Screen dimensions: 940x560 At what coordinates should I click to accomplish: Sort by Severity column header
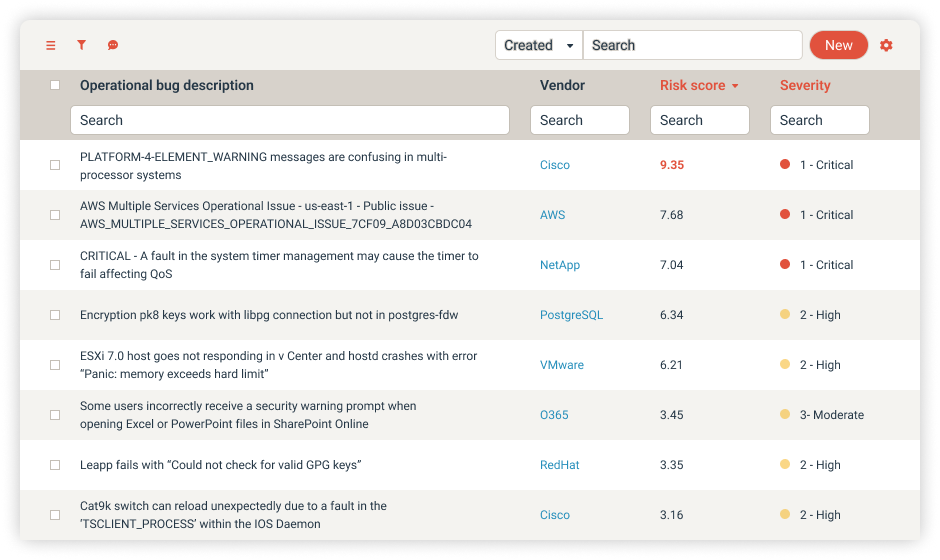coord(805,85)
